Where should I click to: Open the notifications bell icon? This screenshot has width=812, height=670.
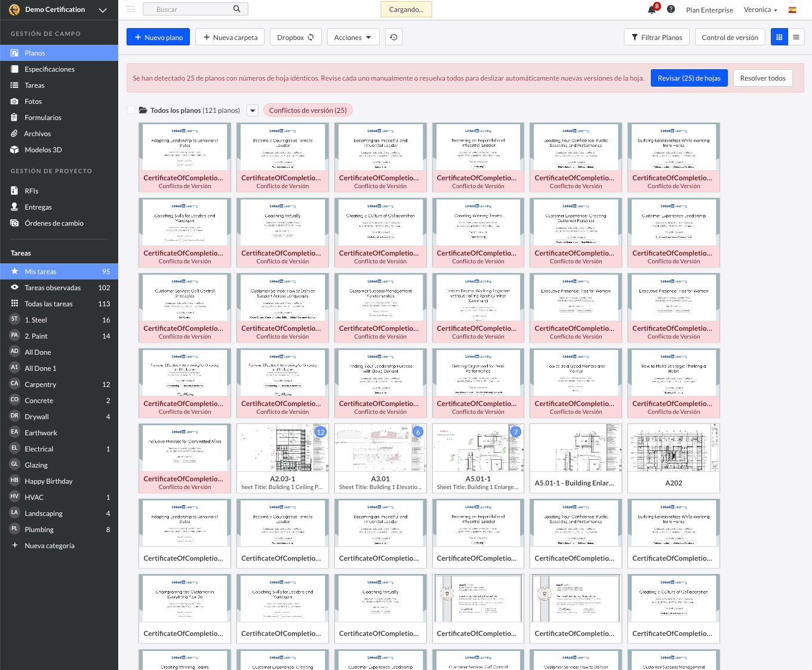point(652,10)
